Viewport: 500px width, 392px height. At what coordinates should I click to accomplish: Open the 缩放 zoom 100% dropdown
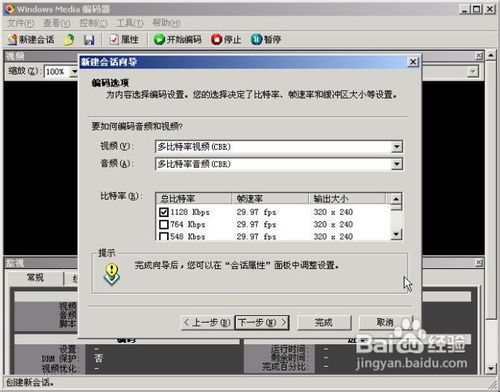tap(74, 71)
